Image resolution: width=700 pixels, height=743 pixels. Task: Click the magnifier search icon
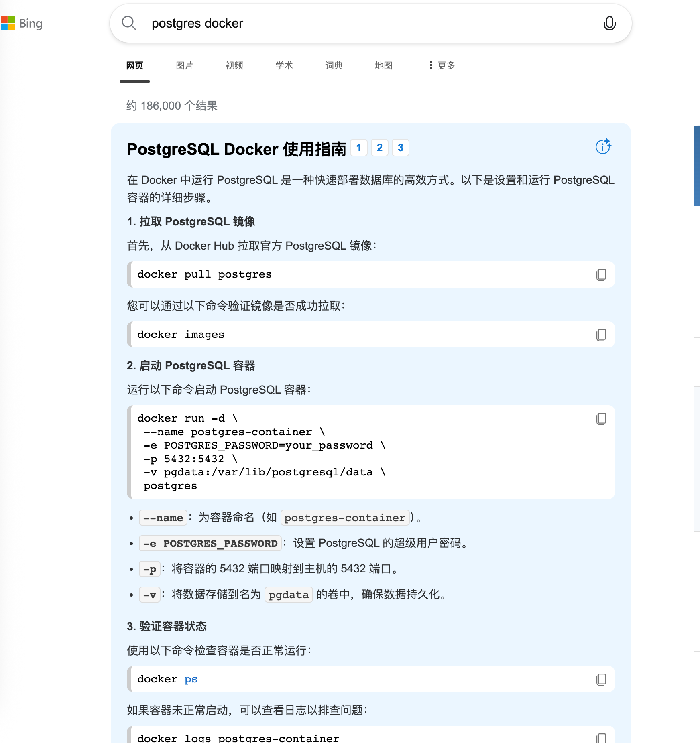tap(129, 23)
